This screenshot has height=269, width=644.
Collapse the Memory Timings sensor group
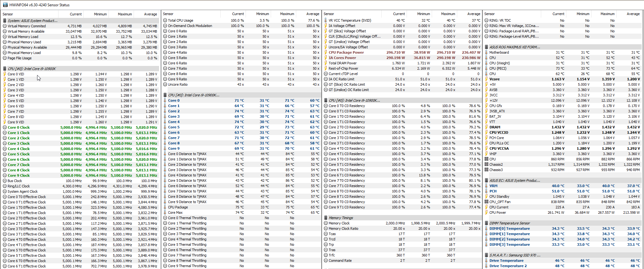tap(326, 218)
